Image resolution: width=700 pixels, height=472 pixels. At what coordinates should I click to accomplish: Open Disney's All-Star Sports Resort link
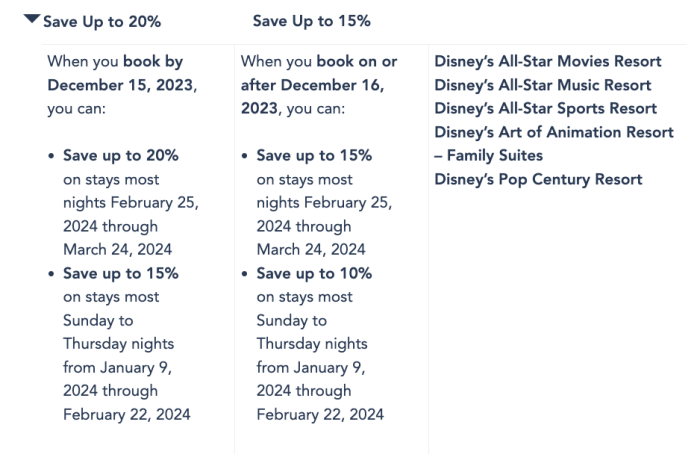[546, 109]
